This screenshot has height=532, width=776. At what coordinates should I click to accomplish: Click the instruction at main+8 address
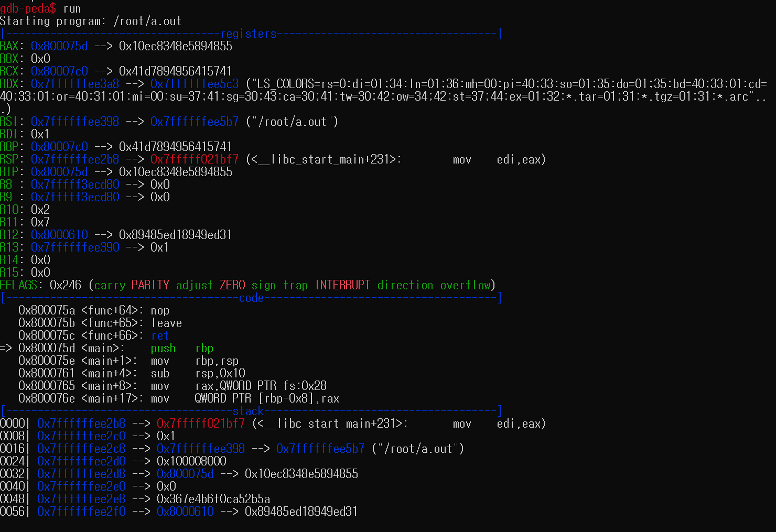point(47,386)
